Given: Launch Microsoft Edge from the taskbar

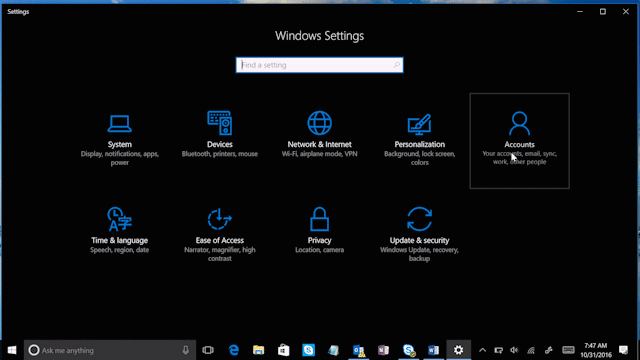Looking at the screenshot, I should (x=233, y=350).
